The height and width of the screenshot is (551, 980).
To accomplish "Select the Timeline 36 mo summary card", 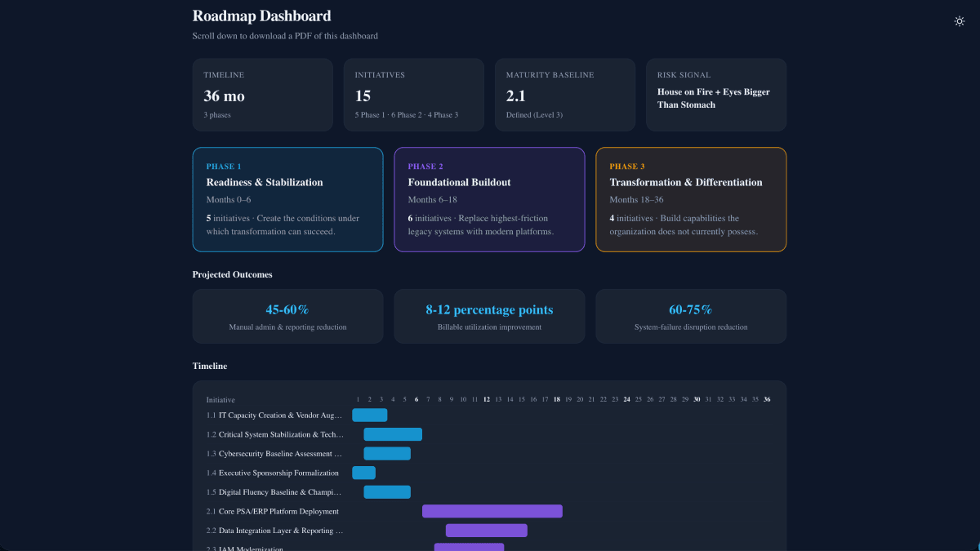I will tap(263, 95).
